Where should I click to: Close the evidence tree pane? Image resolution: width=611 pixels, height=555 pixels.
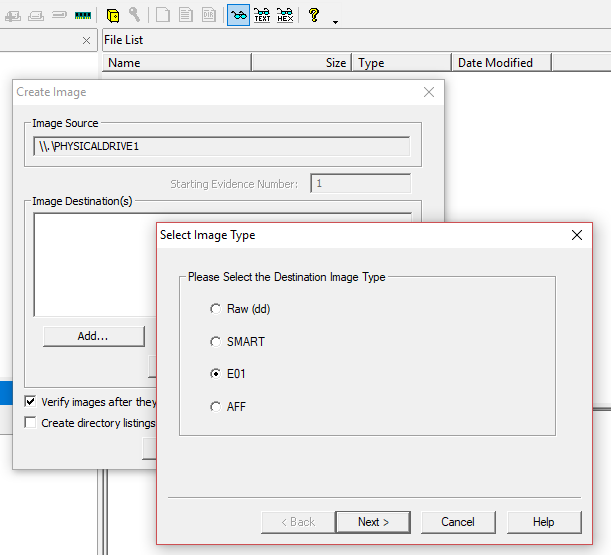86,41
